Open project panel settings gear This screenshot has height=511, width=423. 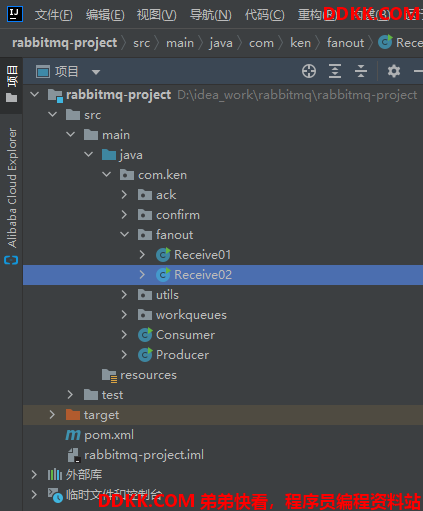click(x=394, y=71)
